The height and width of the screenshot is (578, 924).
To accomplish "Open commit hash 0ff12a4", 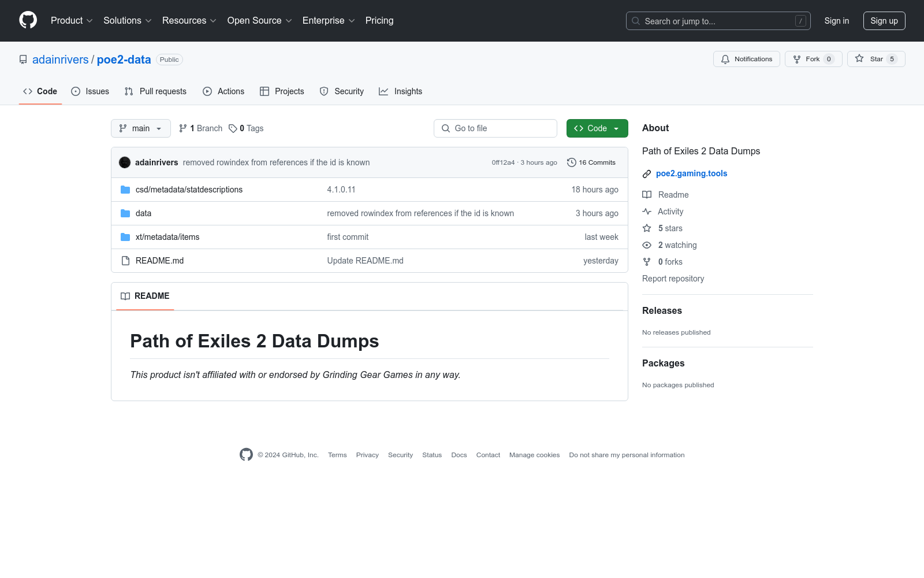I will point(503,162).
